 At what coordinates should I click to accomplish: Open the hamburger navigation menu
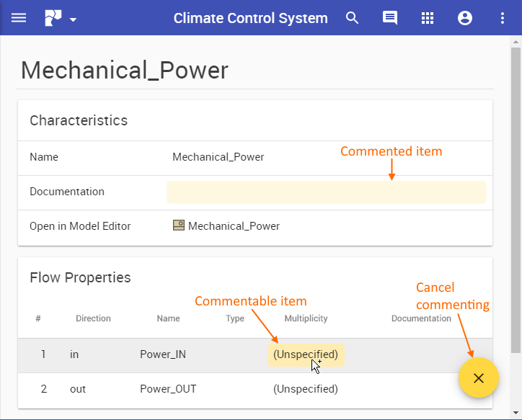[x=19, y=18]
